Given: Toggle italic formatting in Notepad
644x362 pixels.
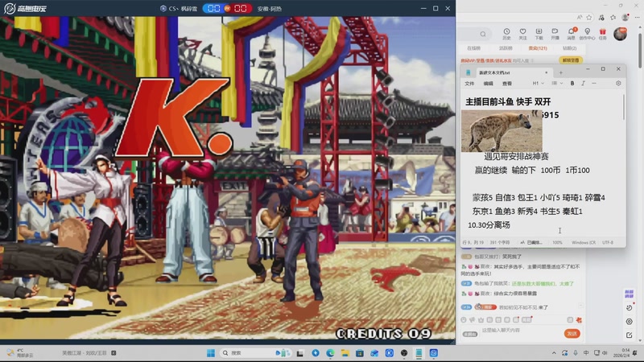Looking at the screenshot, I should pos(583,84).
